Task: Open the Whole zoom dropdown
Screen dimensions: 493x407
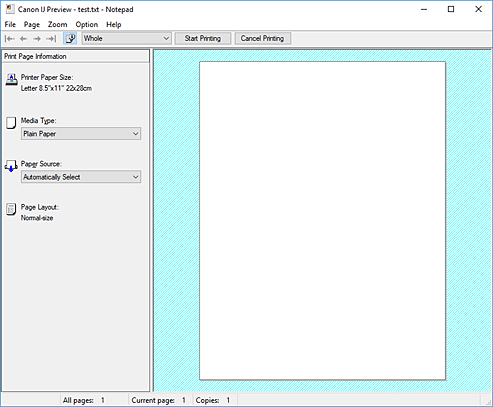Action: pyautogui.click(x=126, y=38)
